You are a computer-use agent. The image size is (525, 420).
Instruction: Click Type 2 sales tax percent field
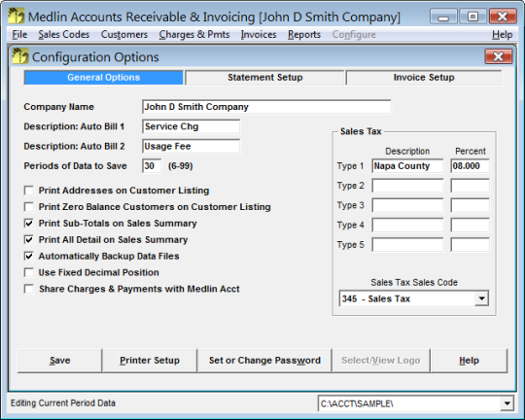(x=470, y=186)
